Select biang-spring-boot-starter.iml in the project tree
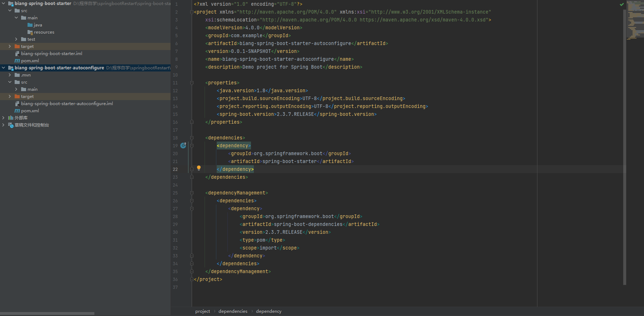The width and height of the screenshot is (644, 316). pyautogui.click(x=51, y=54)
